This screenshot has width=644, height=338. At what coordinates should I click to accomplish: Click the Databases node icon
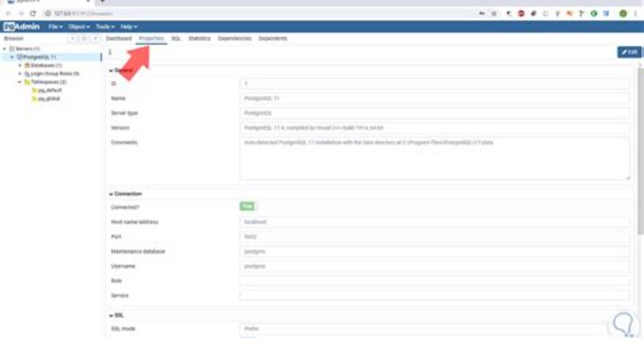point(27,66)
